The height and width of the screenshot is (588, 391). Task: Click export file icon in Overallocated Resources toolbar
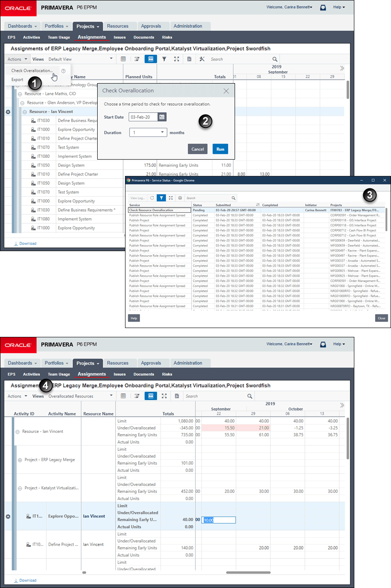[176, 396]
